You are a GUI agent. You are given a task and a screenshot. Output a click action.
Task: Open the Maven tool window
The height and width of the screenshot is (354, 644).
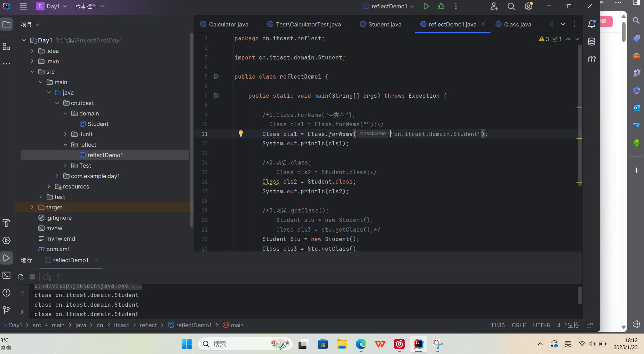tap(591, 59)
